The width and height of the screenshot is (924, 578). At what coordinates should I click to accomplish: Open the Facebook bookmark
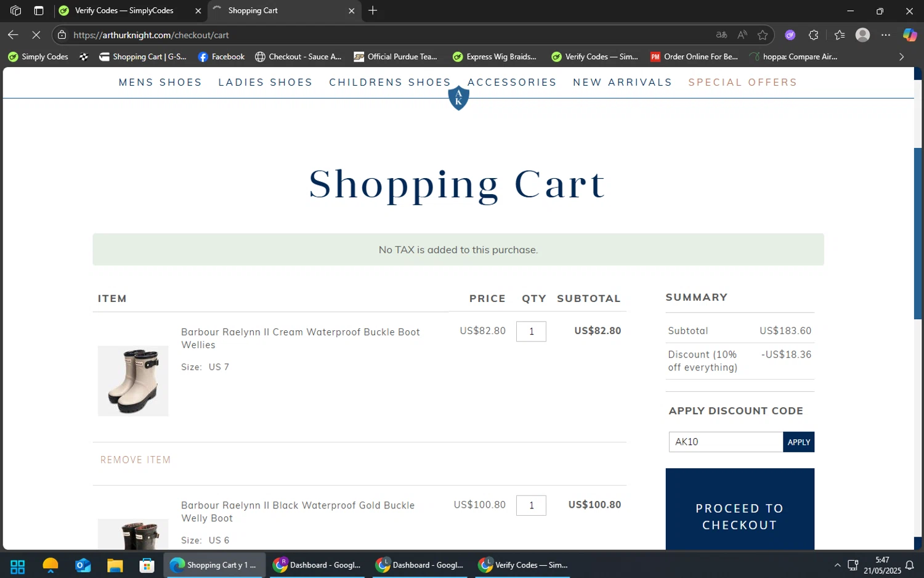[221, 57]
